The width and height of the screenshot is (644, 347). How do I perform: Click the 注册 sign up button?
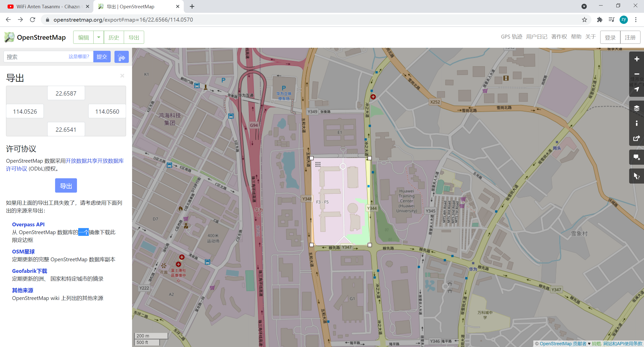click(x=630, y=37)
